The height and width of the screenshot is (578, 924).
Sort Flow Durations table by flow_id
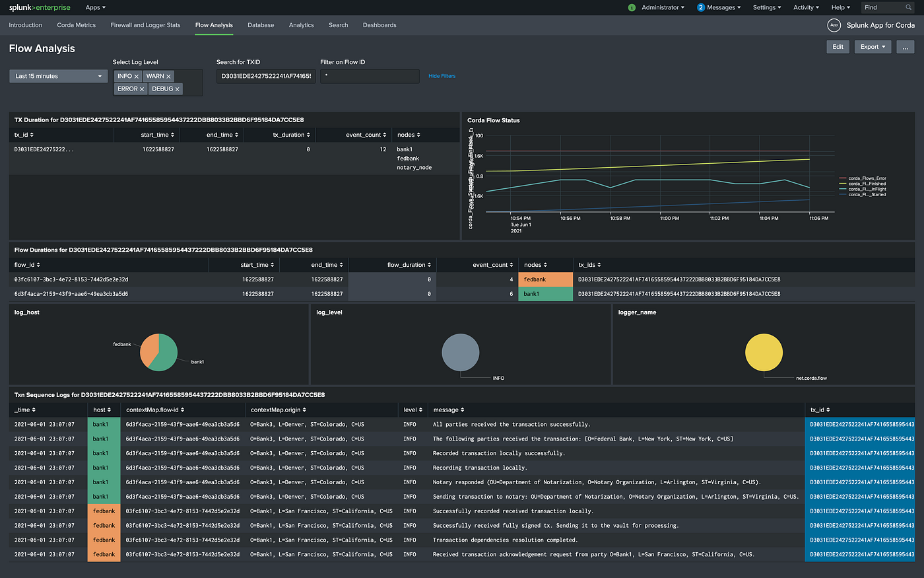[27, 265]
